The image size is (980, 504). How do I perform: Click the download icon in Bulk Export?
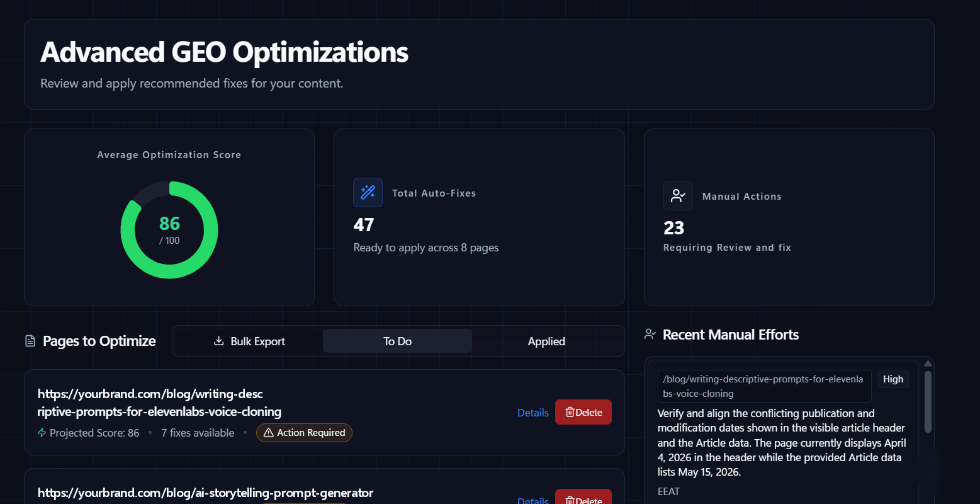[x=218, y=341]
